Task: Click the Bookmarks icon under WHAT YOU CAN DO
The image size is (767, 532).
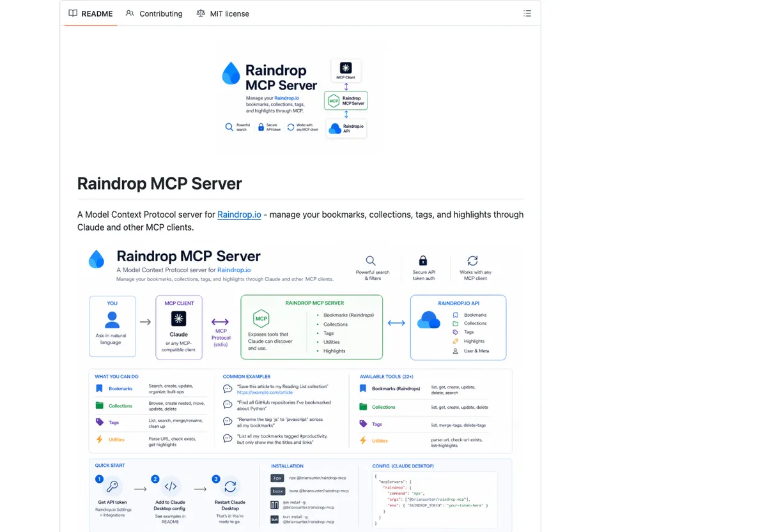Action: [x=99, y=388]
